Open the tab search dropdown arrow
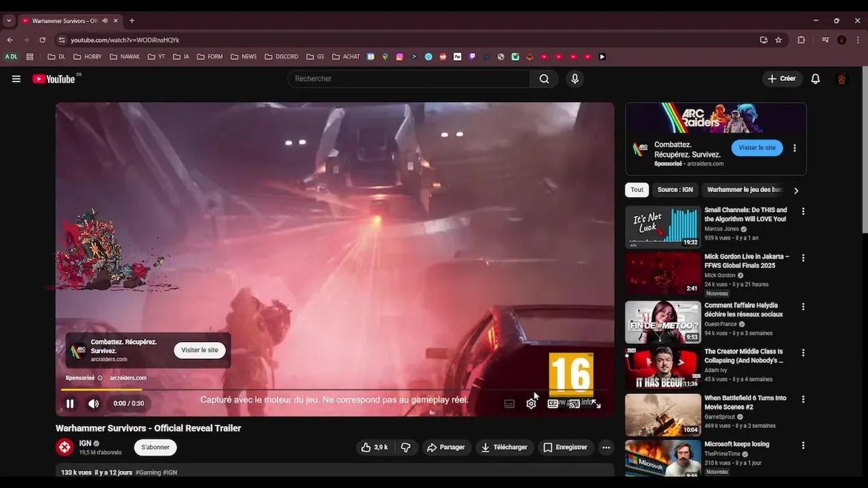This screenshot has width=868, height=488. (9, 21)
